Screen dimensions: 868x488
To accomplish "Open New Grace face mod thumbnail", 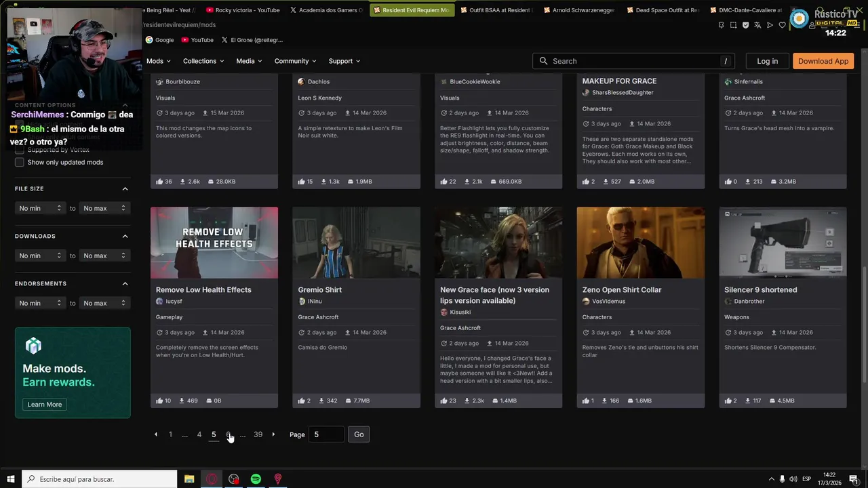I will (x=498, y=243).
